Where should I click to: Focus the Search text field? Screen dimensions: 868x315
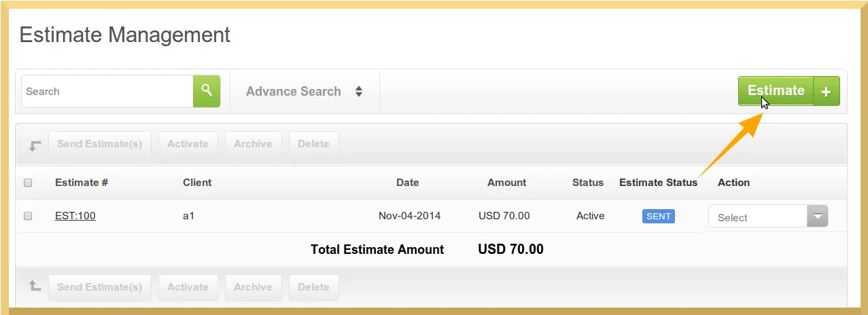[107, 91]
